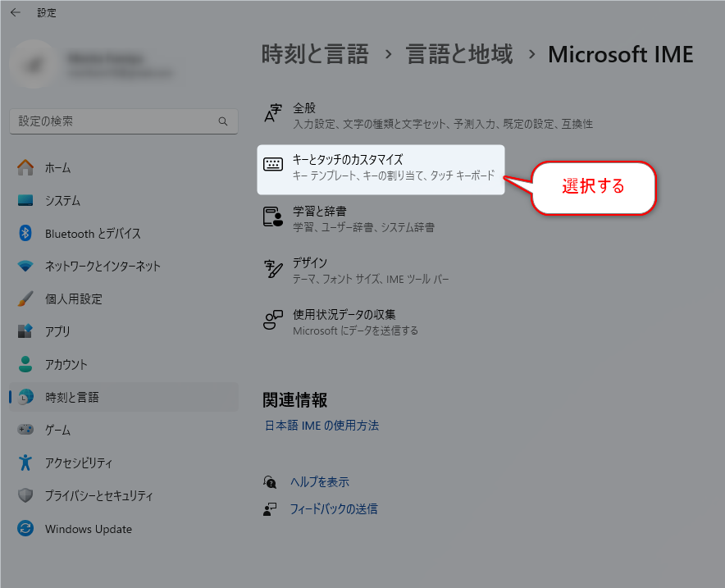Click the keyboard icon for キーとタッチ
Screen dimensions: 725x588
click(x=273, y=165)
